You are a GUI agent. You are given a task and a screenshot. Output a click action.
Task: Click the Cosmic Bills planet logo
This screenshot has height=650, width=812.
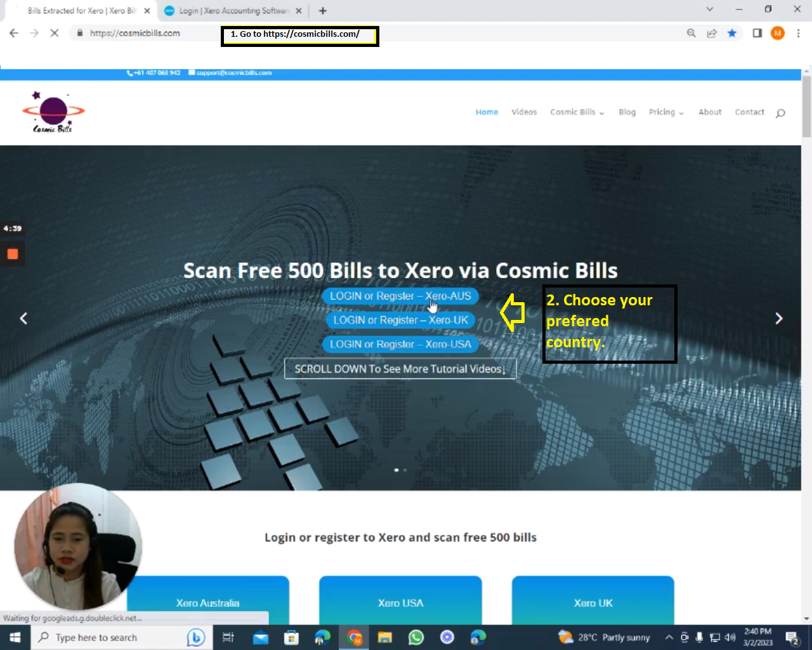tap(53, 112)
